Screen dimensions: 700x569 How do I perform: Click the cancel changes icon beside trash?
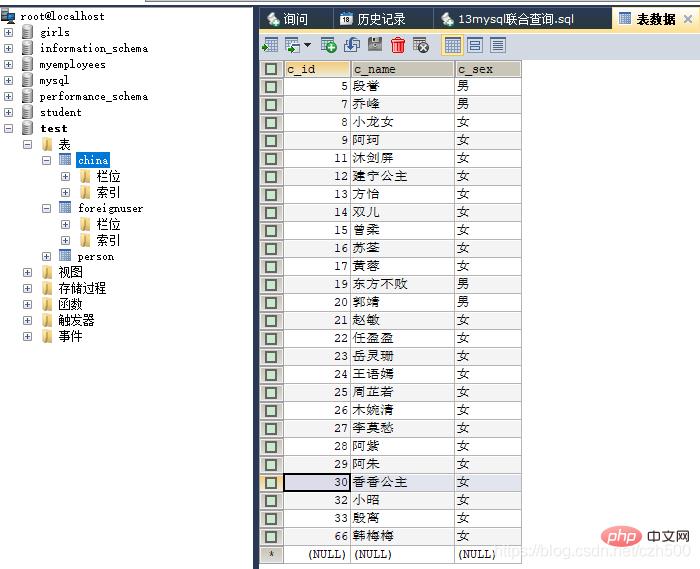click(x=421, y=45)
